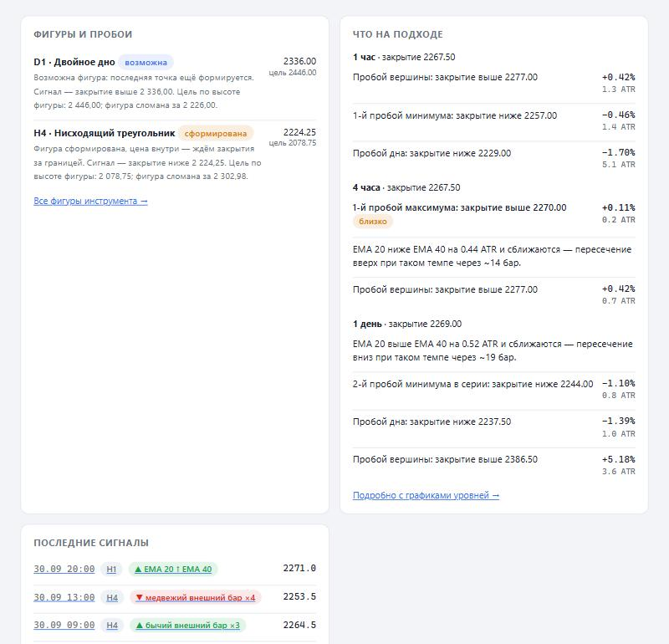Click '1 час · закрытие 2267.50' heading
Screen dimensions: 669x644
click(404, 57)
